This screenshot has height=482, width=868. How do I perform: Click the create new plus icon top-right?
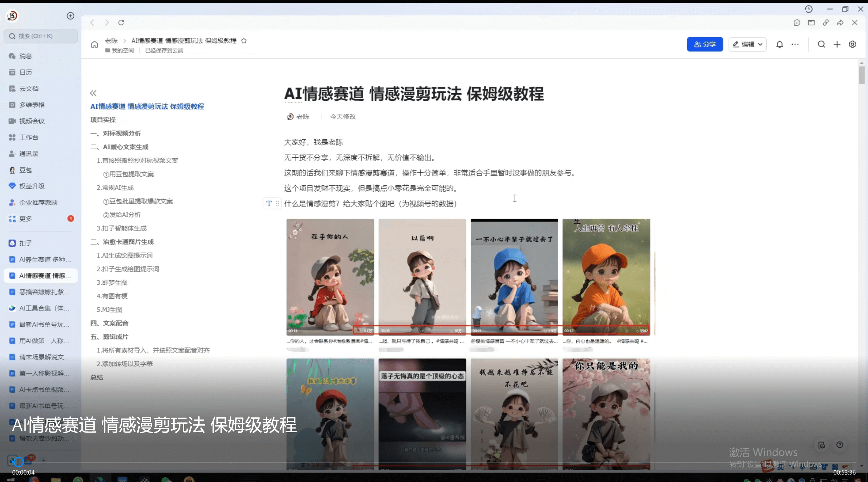click(x=836, y=44)
